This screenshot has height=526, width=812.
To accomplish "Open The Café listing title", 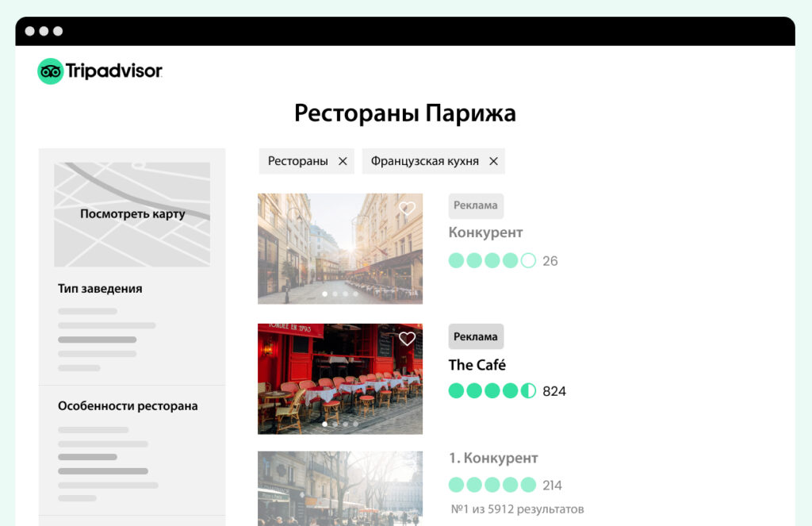I will tap(477, 365).
